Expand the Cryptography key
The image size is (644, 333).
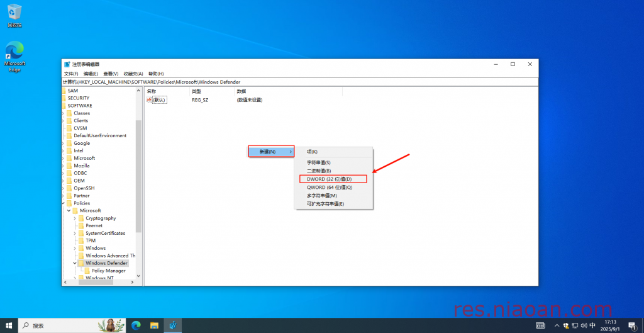(x=75, y=218)
